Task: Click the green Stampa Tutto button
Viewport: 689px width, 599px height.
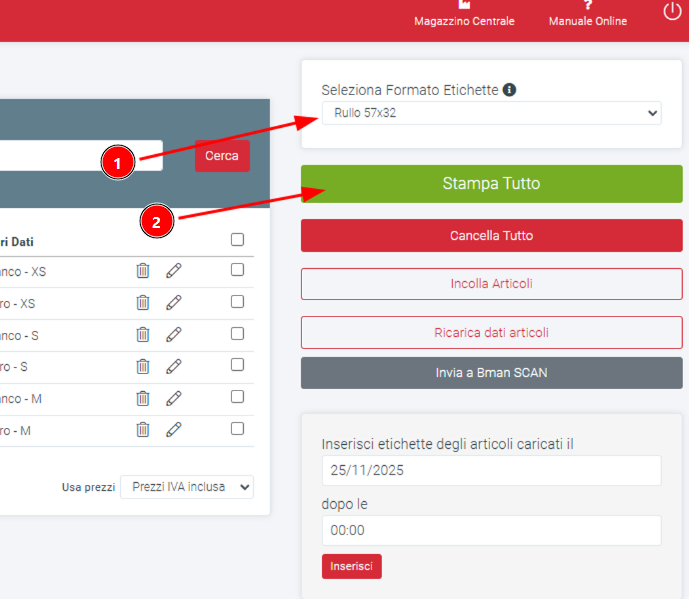Action: point(491,184)
